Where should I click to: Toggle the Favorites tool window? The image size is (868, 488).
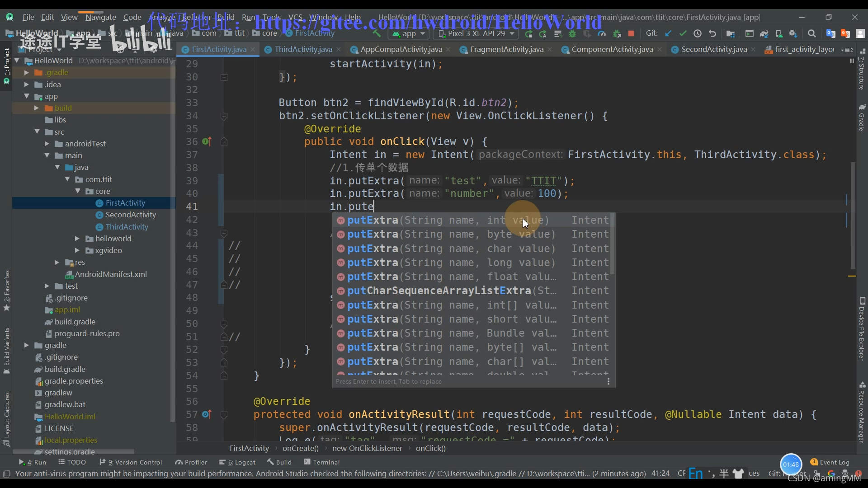(6, 291)
